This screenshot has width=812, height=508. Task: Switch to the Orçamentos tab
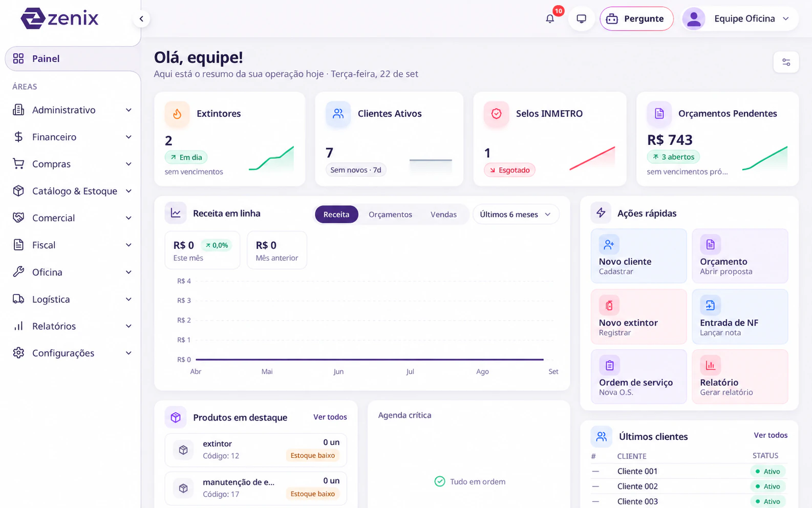(390, 215)
